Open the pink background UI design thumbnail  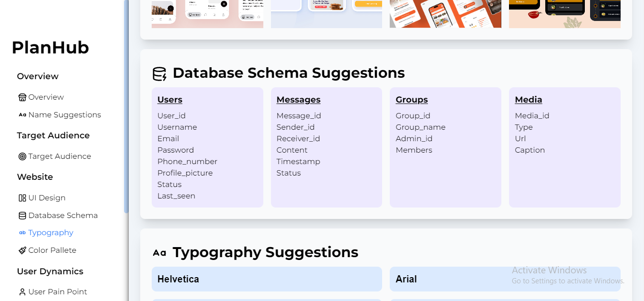208,14
